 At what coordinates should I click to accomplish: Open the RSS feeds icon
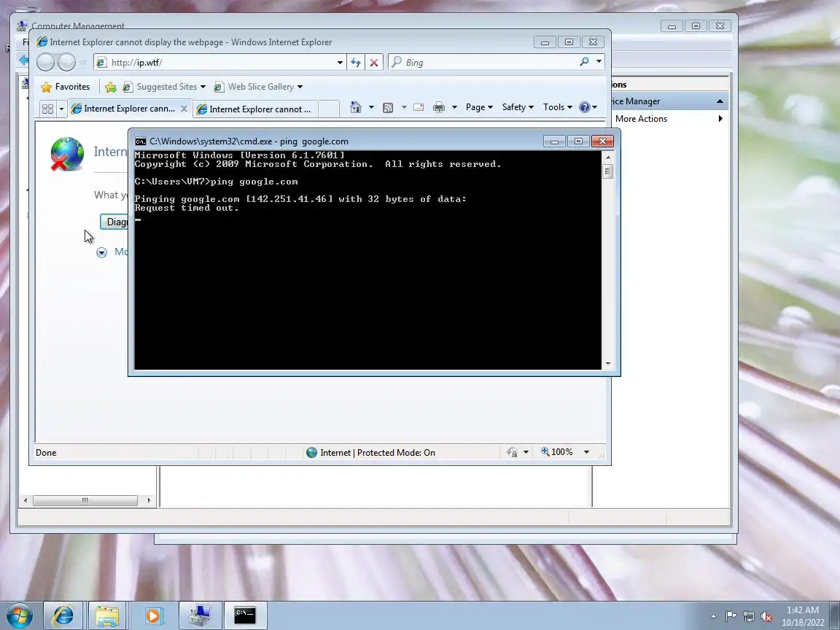pos(388,108)
